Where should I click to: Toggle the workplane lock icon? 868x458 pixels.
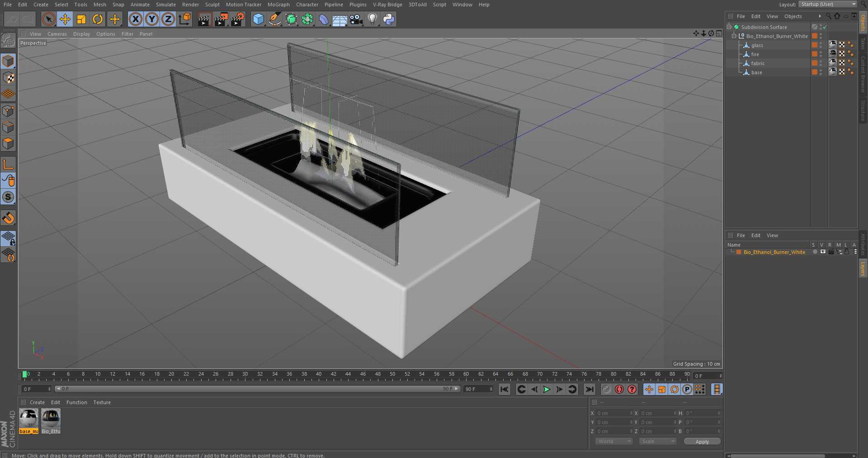click(8, 238)
